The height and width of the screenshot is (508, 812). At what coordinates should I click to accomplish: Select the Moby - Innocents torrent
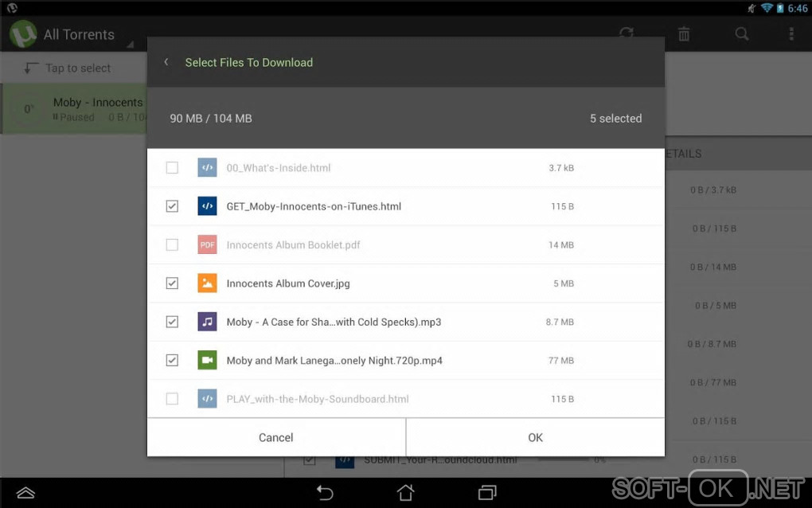point(73,109)
